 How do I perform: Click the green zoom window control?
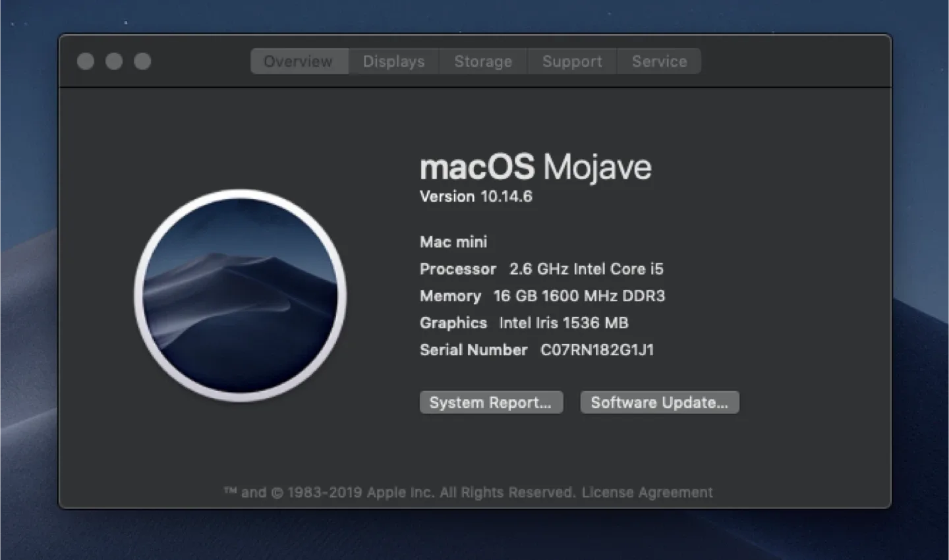click(142, 61)
